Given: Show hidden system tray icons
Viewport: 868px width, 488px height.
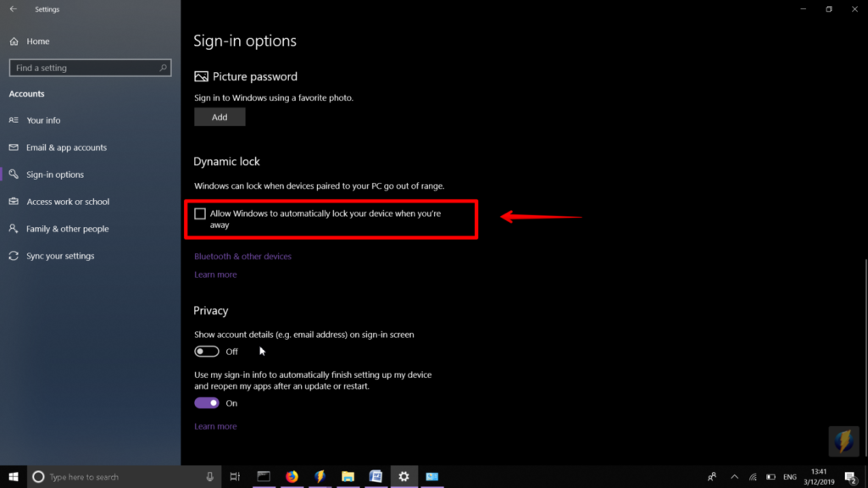Looking at the screenshot, I should 735,476.
